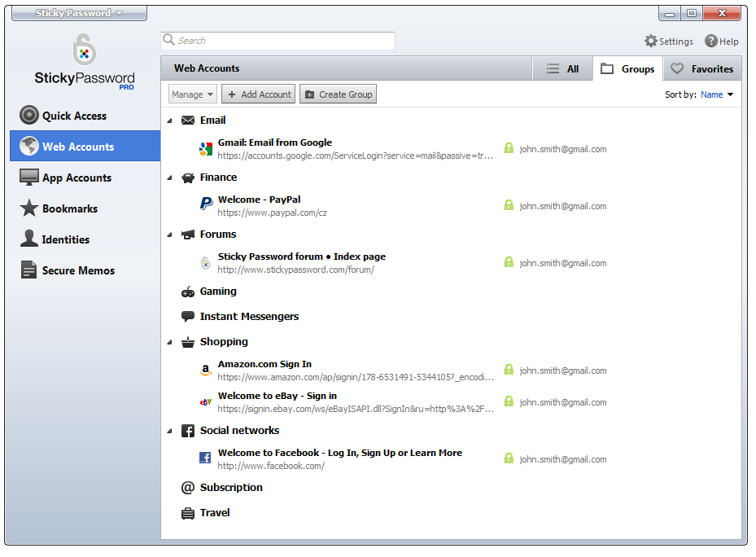The height and width of the screenshot is (557, 756).
Task: Switch to the All tab
Action: point(563,69)
